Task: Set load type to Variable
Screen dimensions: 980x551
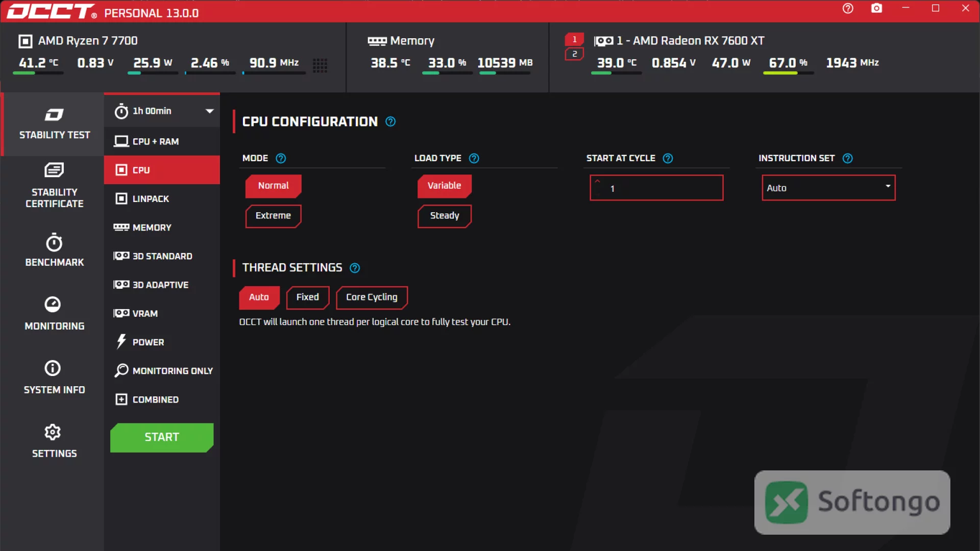Action: [444, 186]
